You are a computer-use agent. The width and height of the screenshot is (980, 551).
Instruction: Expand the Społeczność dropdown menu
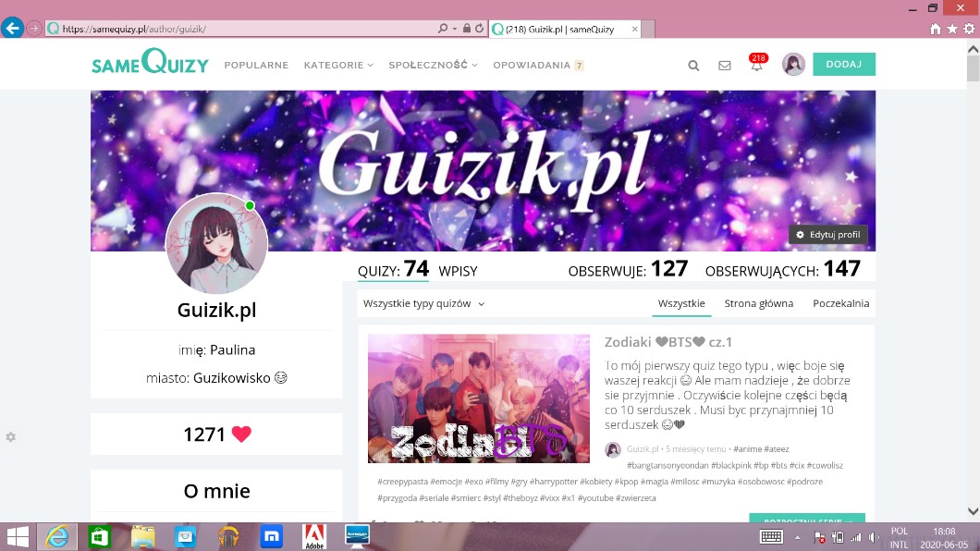point(433,66)
